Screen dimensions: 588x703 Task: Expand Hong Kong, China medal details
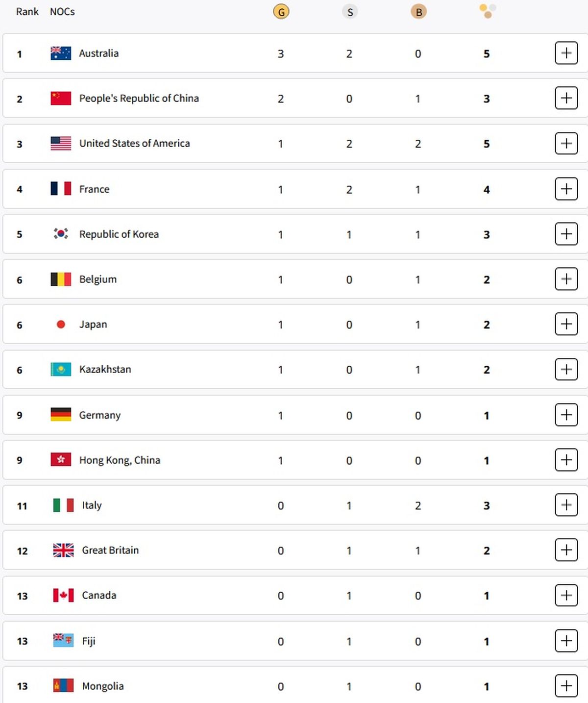[566, 460]
